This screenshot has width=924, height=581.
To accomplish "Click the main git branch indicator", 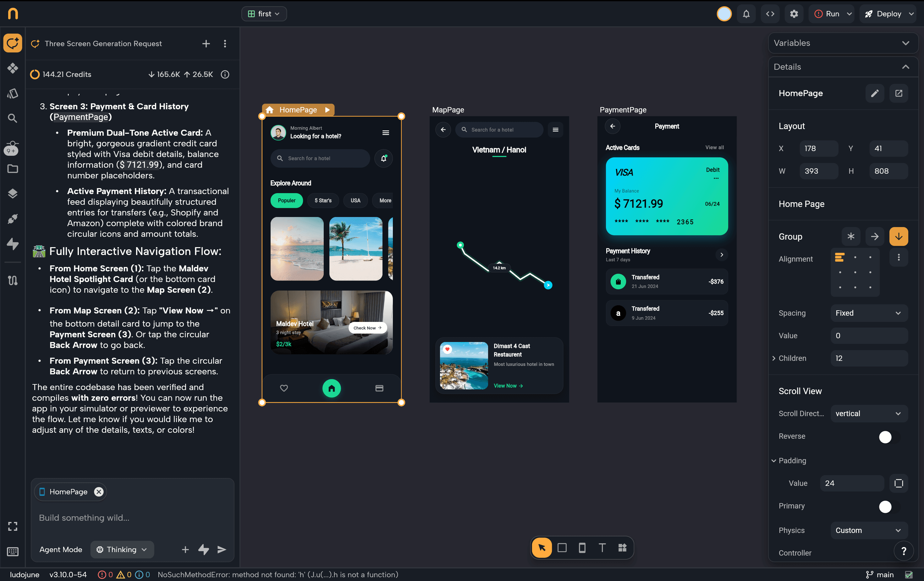I will [880, 574].
